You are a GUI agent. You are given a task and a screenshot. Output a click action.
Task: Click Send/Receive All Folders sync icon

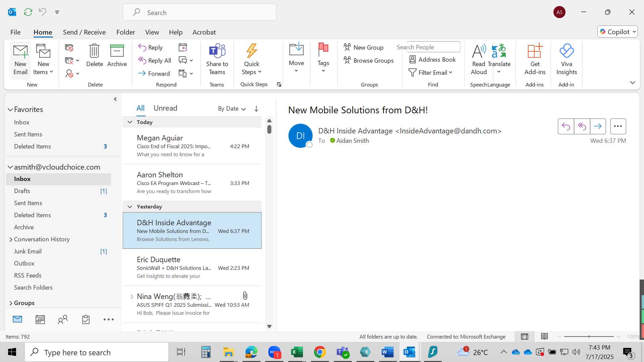pyautogui.click(x=28, y=12)
